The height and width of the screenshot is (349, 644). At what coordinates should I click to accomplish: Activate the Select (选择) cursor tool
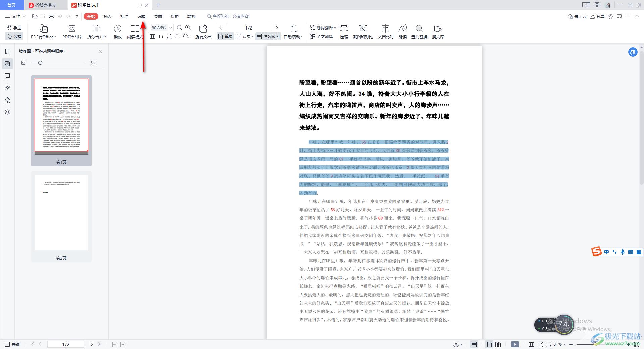tap(14, 36)
